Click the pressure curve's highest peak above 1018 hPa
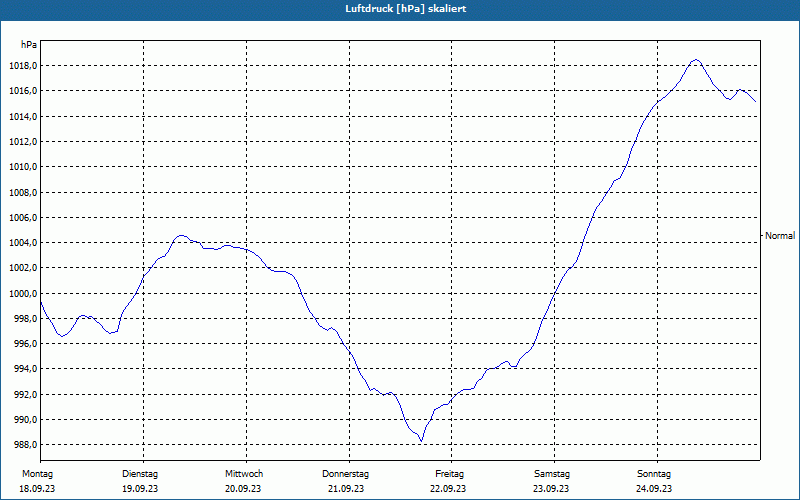The height and width of the screenshot is (500, 800). (x=696, y=60)
